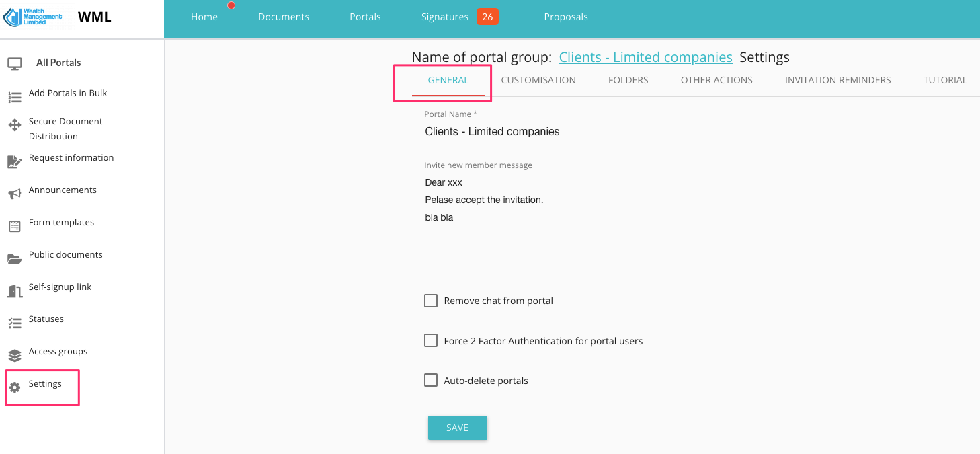The image size is (980, 454).
Task: Switch to the Customisation tab
Action: pyautogui.click(x=538, y=80)
